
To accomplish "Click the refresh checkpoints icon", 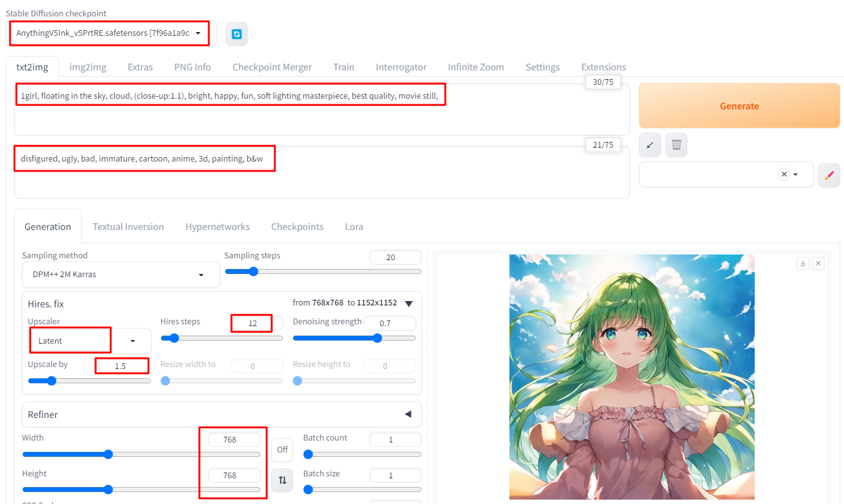I will pyautogui.click(x=236, y=34).
